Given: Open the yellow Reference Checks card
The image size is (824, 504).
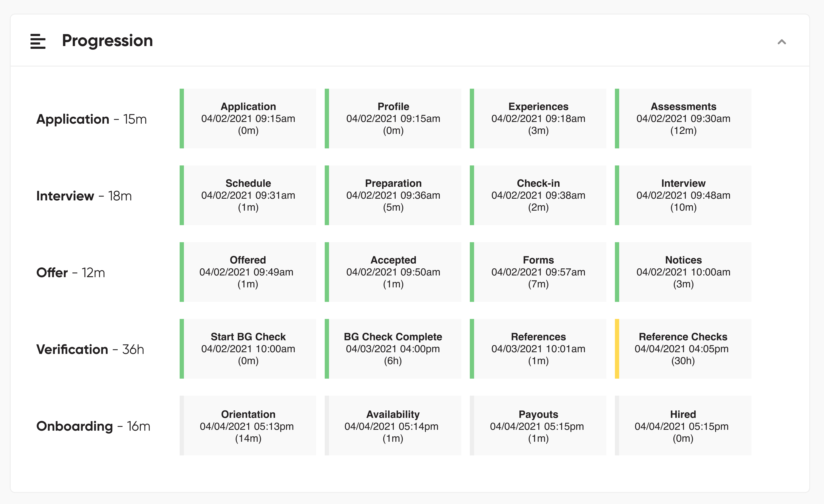Looking at the screenshot, I should coord(683,349).
